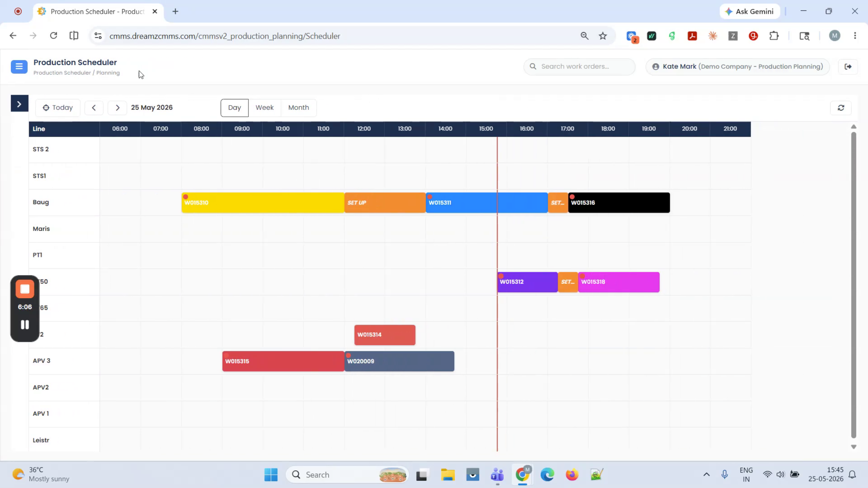Select the small setup block before W015318
This screenshot has height=488, width=868.
[568, 282]
